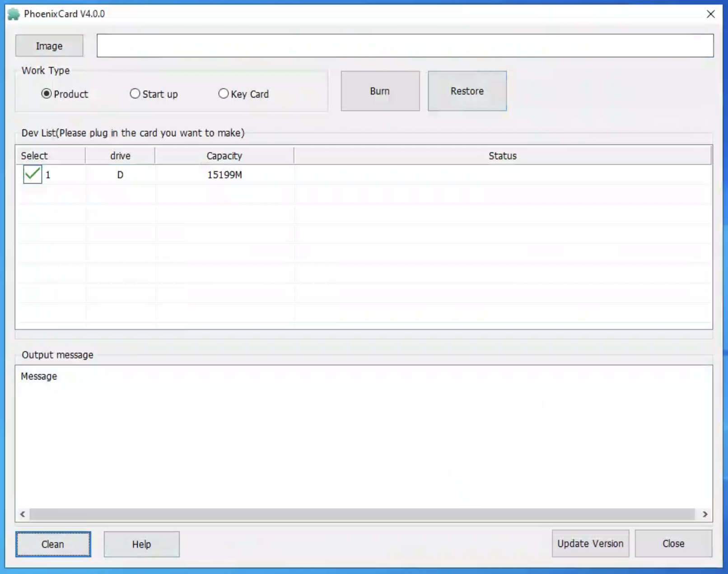Screen dimensions: 728x574
Task: Open Help from the bottom buttons
Action: click(x=141, y=544)
